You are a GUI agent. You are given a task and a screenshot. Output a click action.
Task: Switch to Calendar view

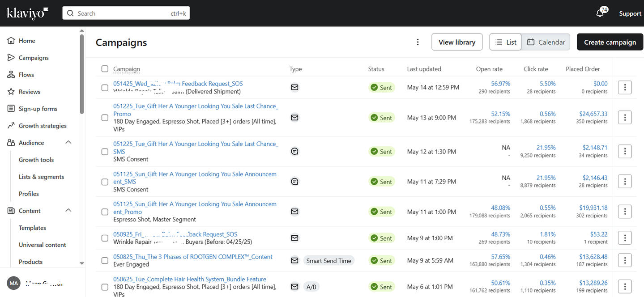546,42
